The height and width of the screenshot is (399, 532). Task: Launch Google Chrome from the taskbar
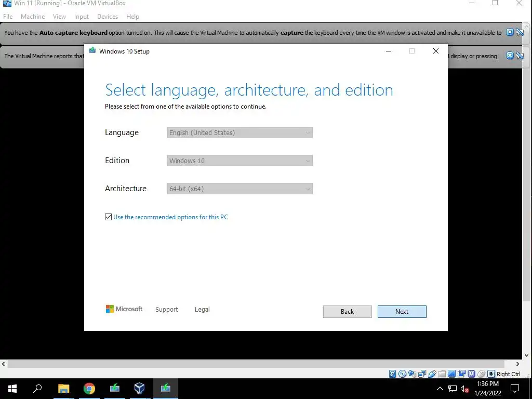(x=89, y=389)
